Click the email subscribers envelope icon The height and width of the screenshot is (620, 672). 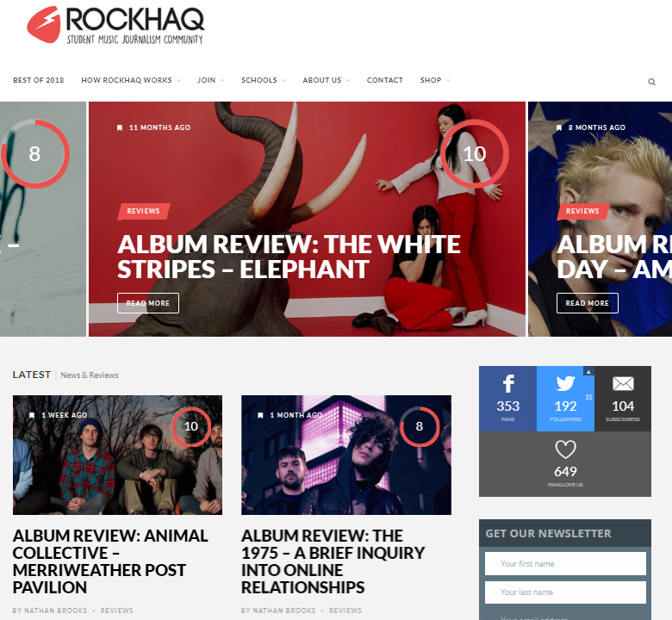click(x=623, y=383)
